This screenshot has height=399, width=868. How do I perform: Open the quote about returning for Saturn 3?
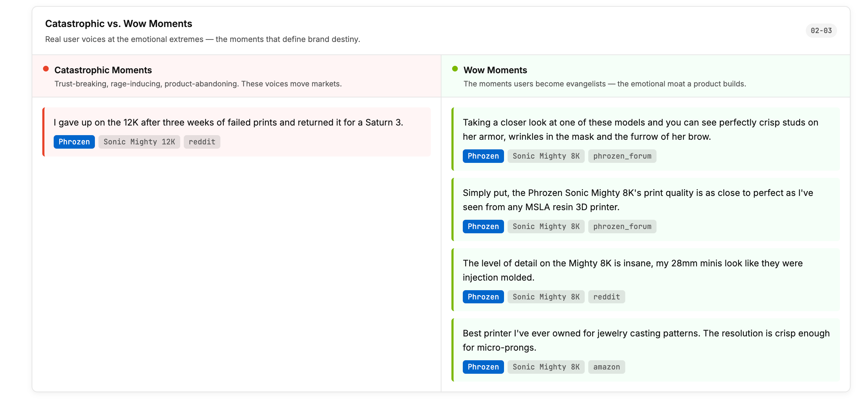click(x=228, y=123)
